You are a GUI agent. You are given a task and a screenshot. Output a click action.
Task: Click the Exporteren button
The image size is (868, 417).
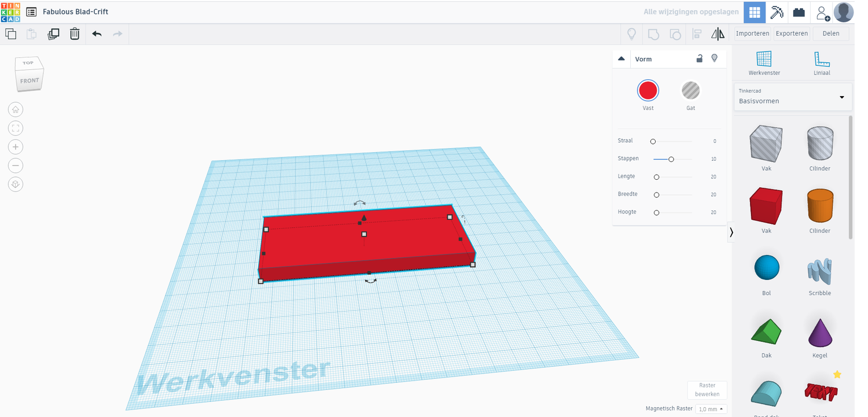pos(792,34)
